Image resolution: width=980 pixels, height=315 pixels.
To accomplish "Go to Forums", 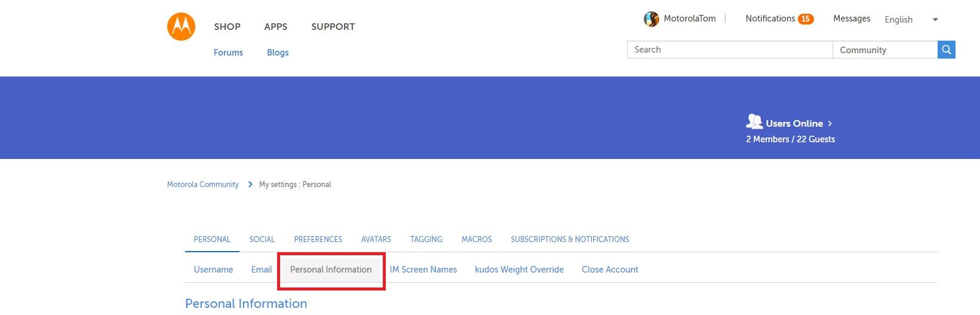I will point(228,53).
